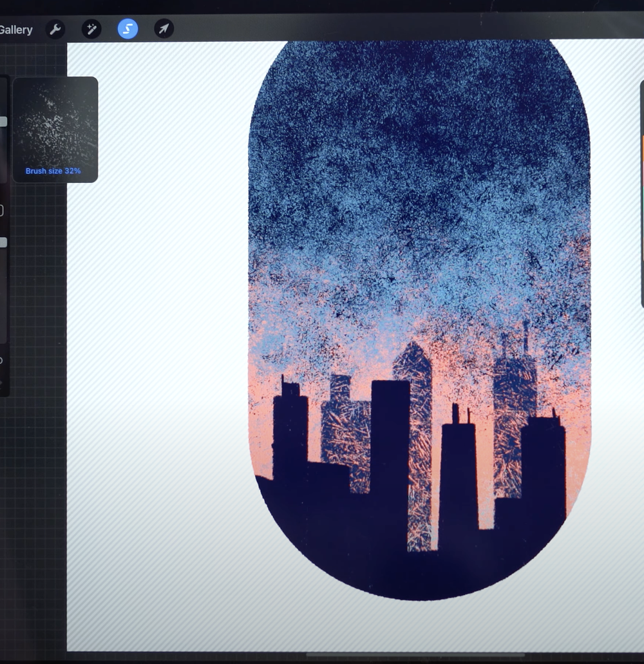Screen dimensions: 644x664
Task: Select Gallery in the top toolbar
Action: coord(16,30)
